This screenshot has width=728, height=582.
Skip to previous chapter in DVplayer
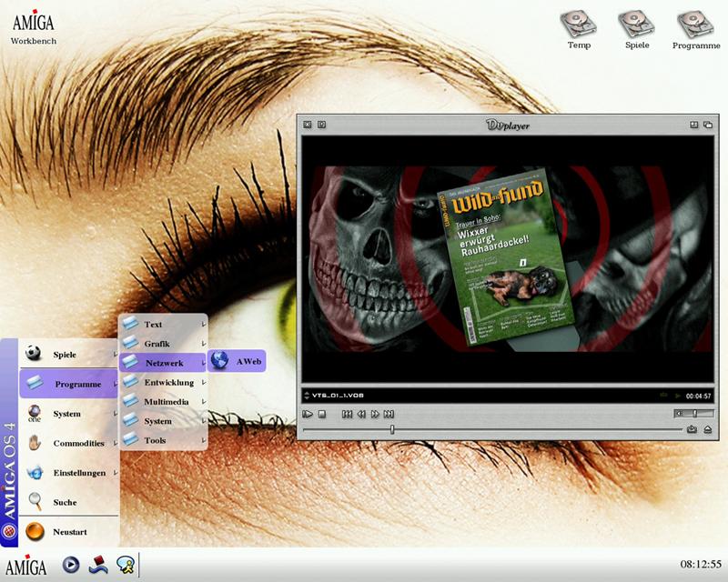[x=347, y=414]
